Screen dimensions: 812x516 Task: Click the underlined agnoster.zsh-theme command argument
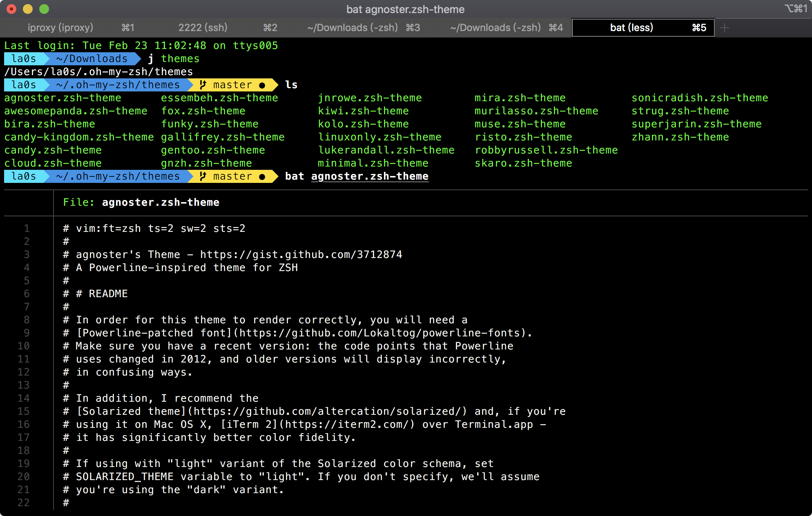[x=370, y=176]
